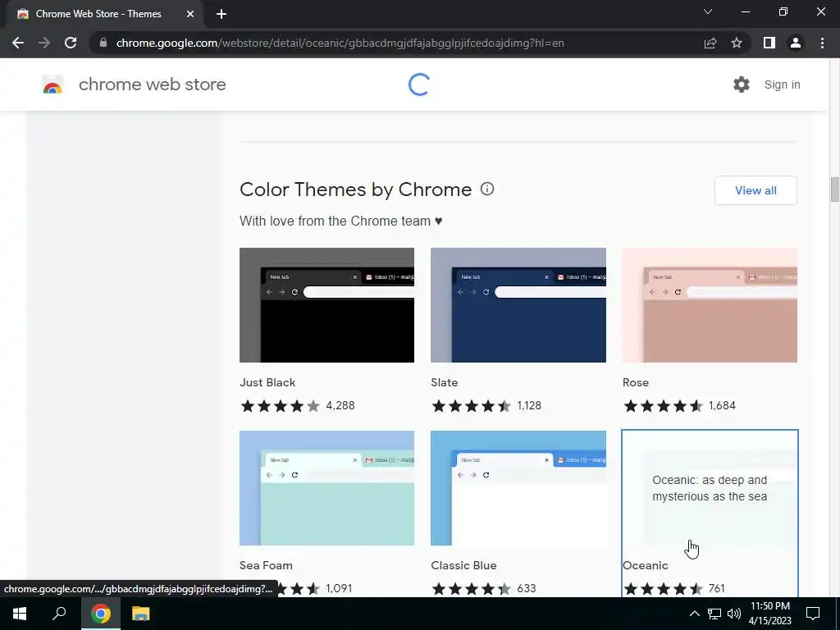Click the 4,288 rating count
840x630 pixels.
point(340,405)
